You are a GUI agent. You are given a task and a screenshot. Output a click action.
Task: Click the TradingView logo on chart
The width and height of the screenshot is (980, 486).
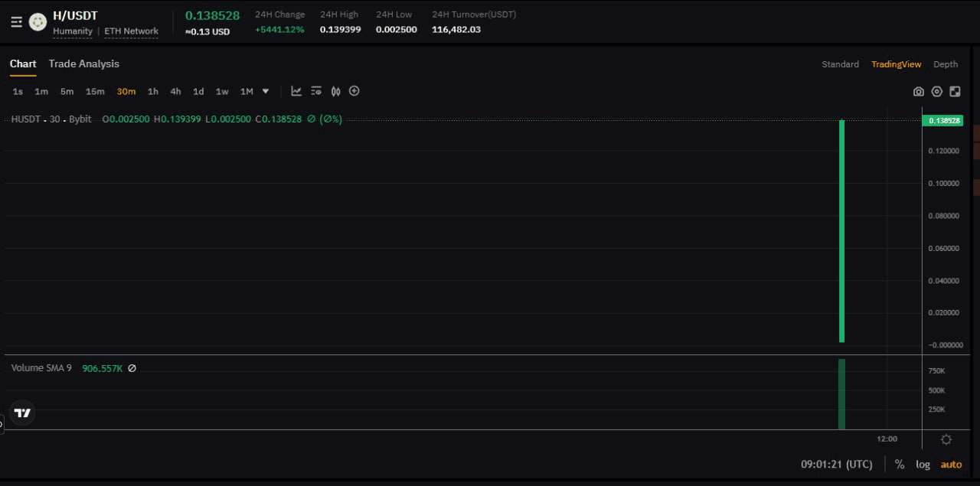click(x=23, y=413)
